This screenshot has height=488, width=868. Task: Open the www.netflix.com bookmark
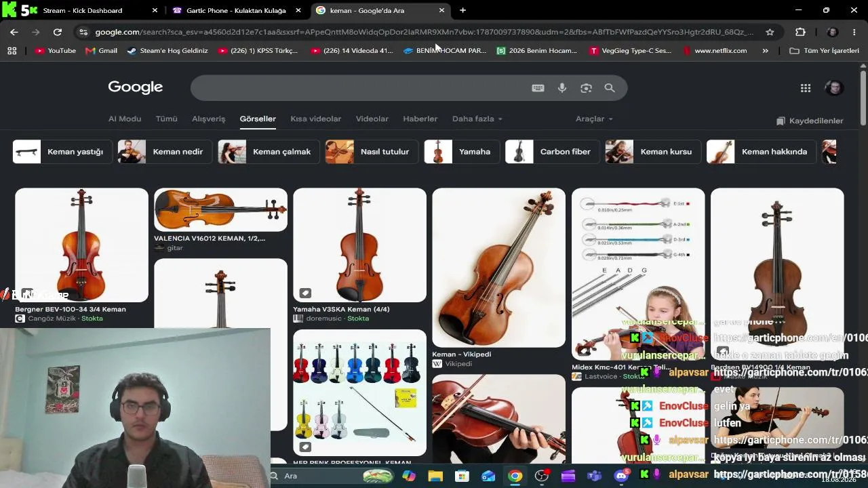(715, 51)
